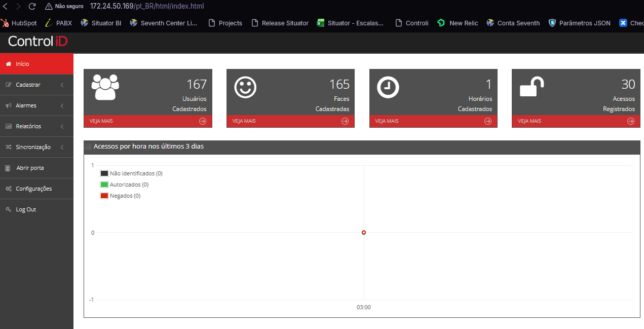Viewport: 644px width, 329px height.
Task: Toggle the Não identificados legend series
Action: click(131, 173)
